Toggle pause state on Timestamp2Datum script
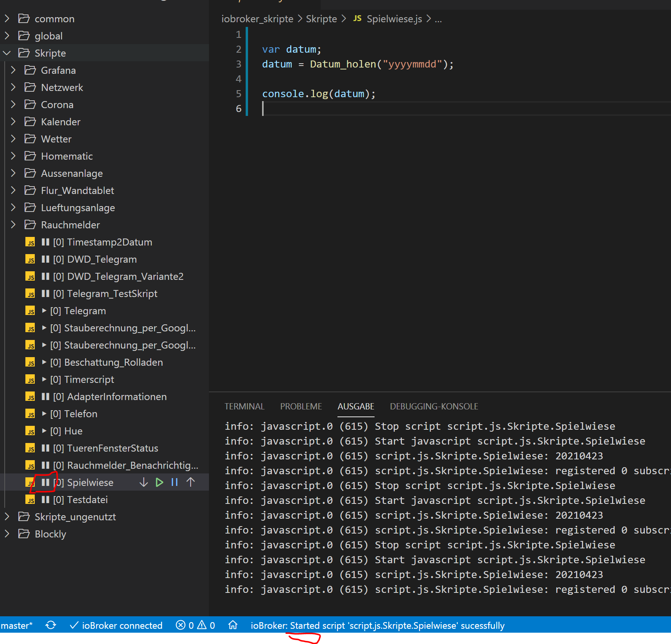Viewport: 671px width, 644px height. click(45, 242)
